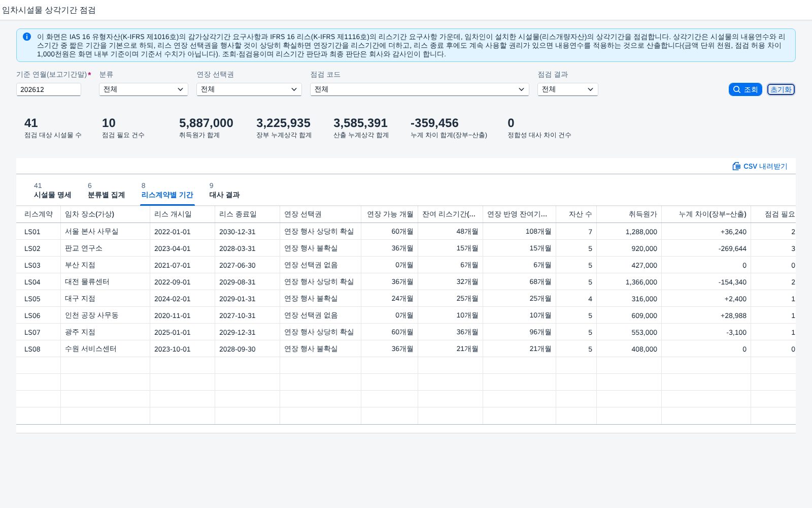812x508 pixels.
Task: Switch to the 시설물 명세 tab
Action: [53, 190]
